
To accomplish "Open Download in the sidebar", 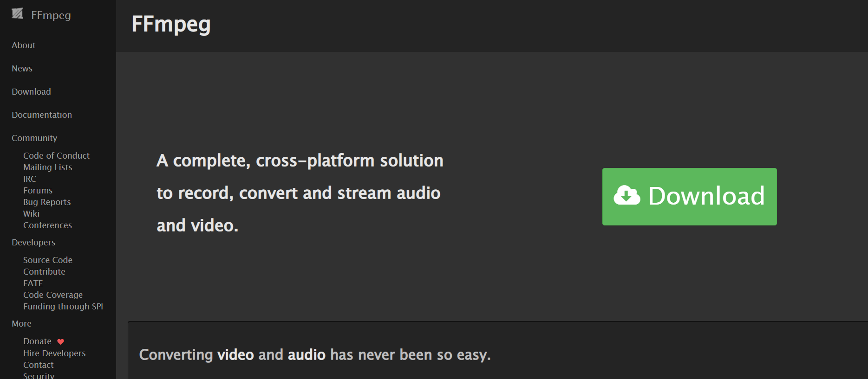I will (31, 92).
